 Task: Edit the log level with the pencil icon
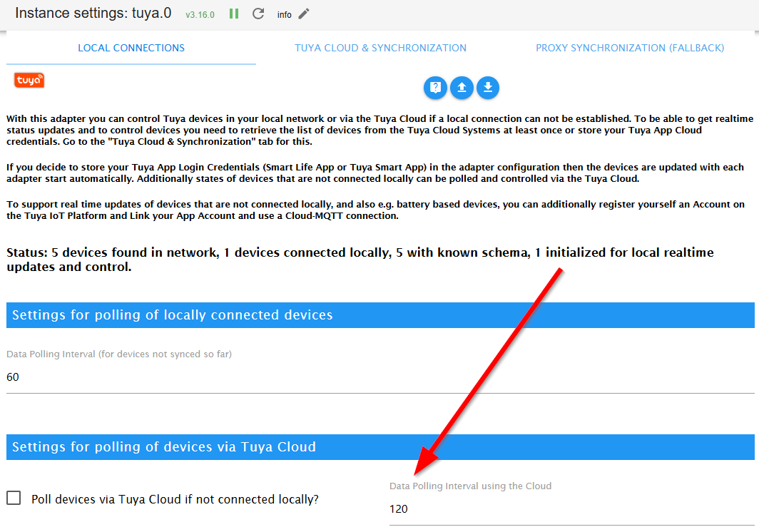[303, 14]
